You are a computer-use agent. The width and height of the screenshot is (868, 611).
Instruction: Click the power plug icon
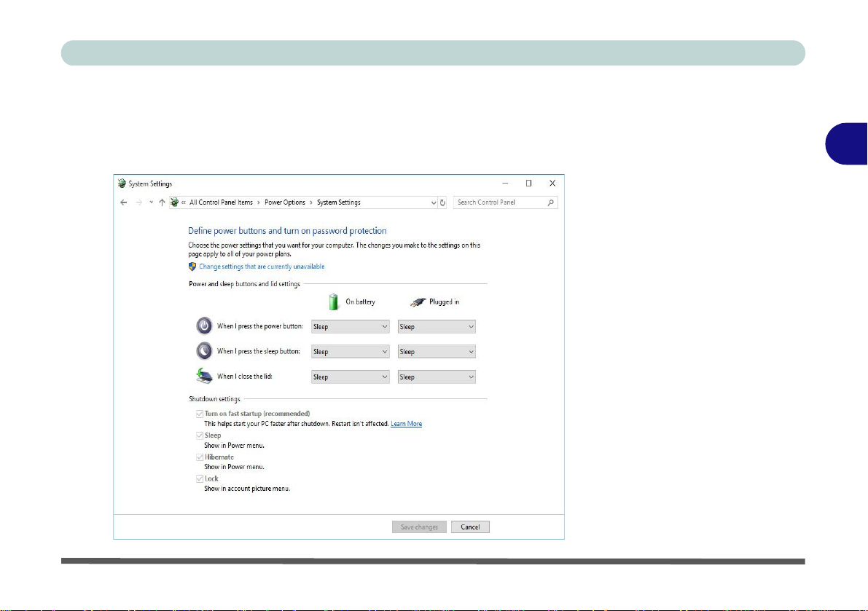click(x=418, y=302)
